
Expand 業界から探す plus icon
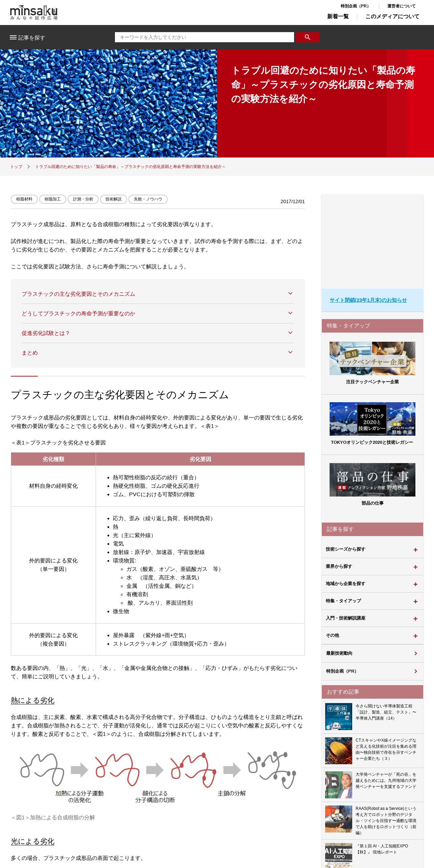[x=415, y=567]
